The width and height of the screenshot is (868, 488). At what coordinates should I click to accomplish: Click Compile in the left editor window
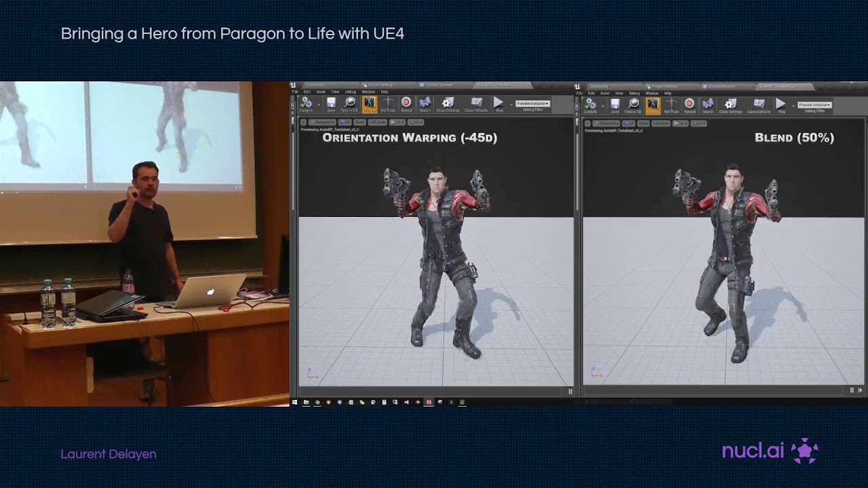tap(306, 104)
